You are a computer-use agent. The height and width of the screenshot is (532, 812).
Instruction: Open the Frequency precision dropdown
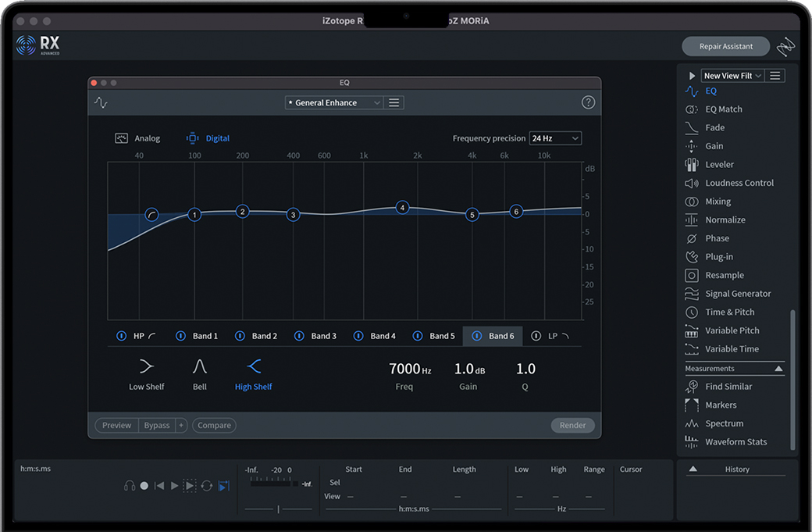[555, 138]
